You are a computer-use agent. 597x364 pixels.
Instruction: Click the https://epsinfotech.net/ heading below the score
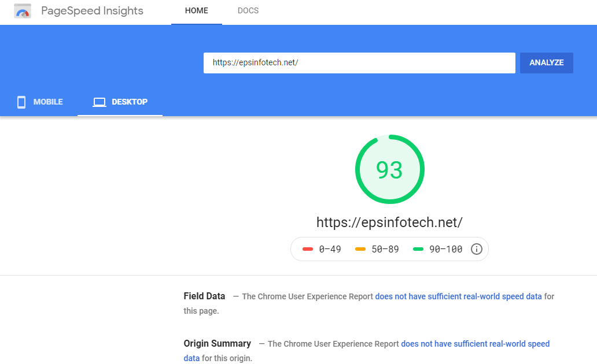point(389,222)
